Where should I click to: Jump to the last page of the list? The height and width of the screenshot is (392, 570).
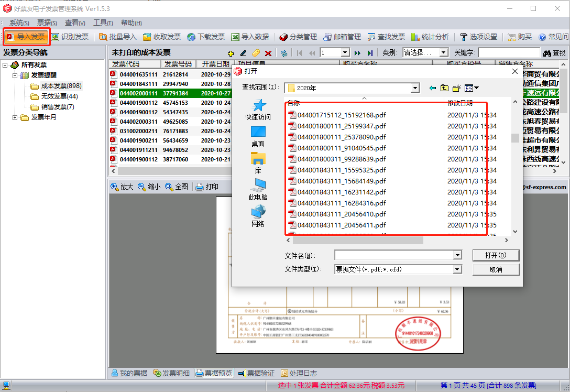tap(370, 53)
